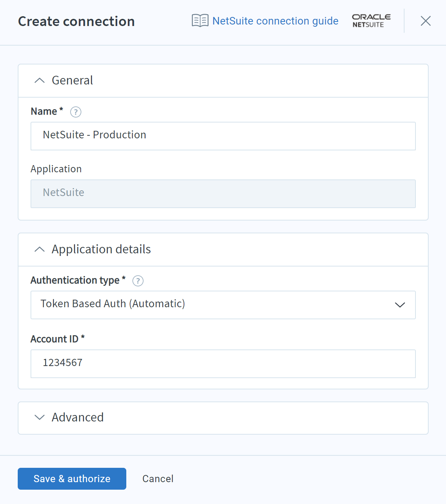Click the Account ID input field

click(223, 364)
